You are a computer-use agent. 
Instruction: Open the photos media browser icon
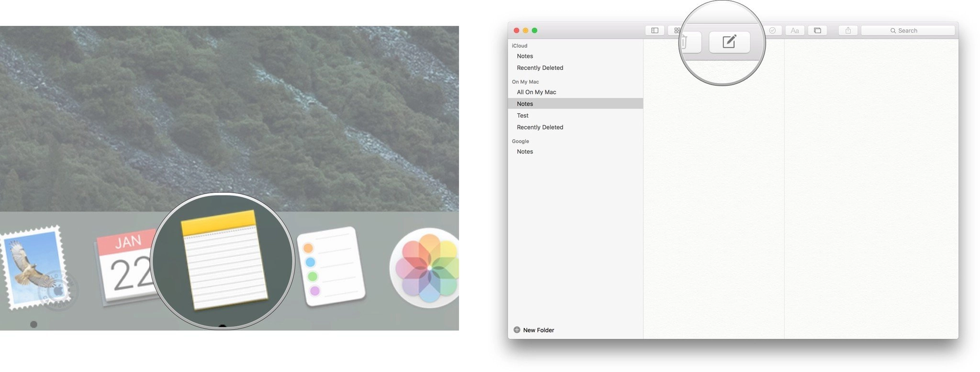(x=817, y=31)
